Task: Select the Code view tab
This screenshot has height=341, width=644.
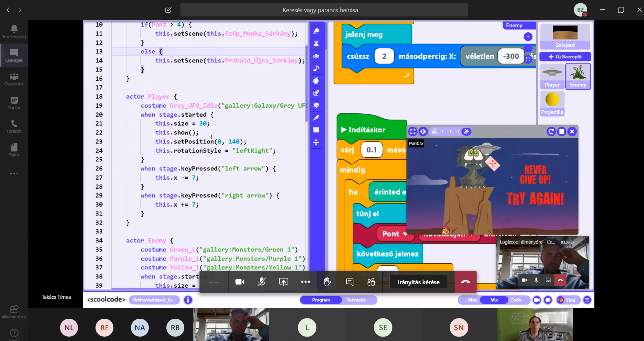Action: coord(515,300)
